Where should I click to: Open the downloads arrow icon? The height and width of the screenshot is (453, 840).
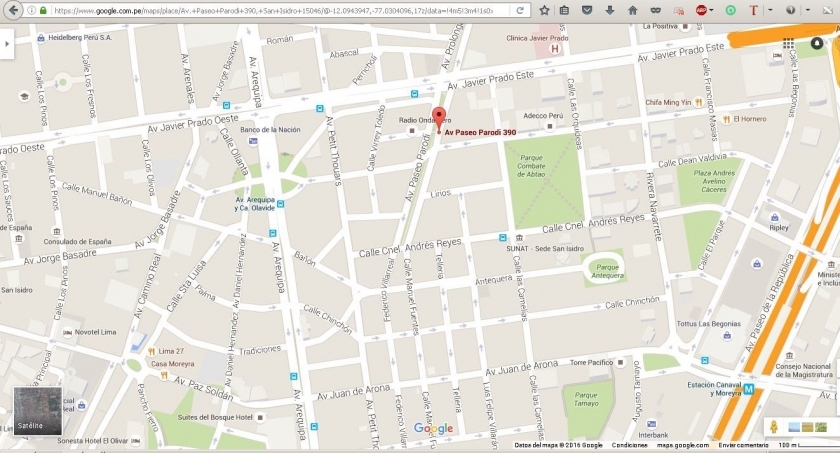pyautogui.click(x=610, y=10)
